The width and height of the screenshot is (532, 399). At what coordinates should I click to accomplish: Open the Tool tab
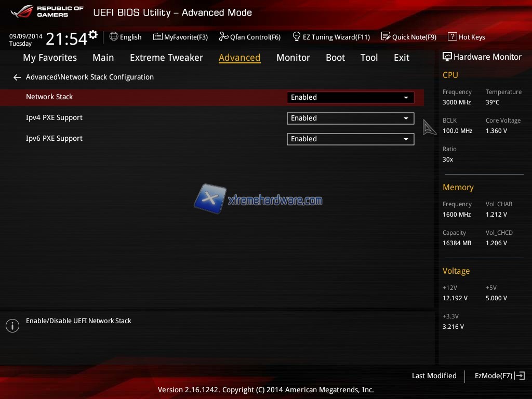[x=369, y=58]
